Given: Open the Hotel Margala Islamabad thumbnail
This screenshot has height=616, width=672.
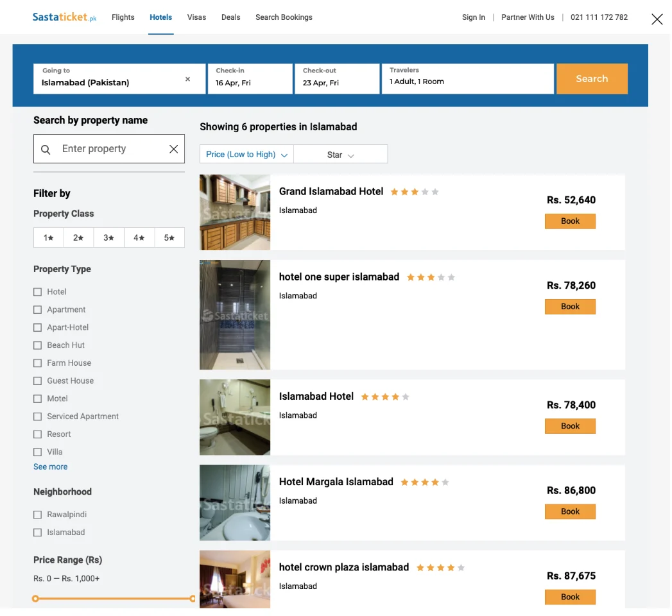Looking at the screenshot, I should (235, 503).
